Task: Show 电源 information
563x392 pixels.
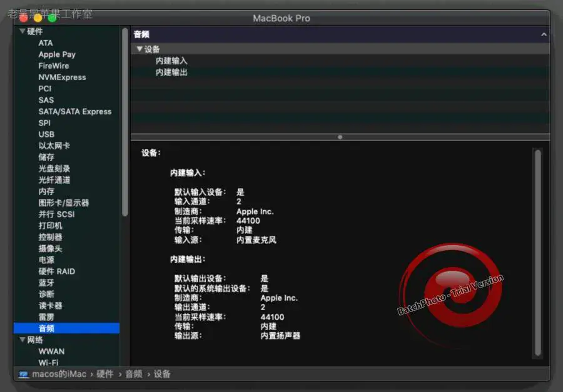Action: pos(46,260)
